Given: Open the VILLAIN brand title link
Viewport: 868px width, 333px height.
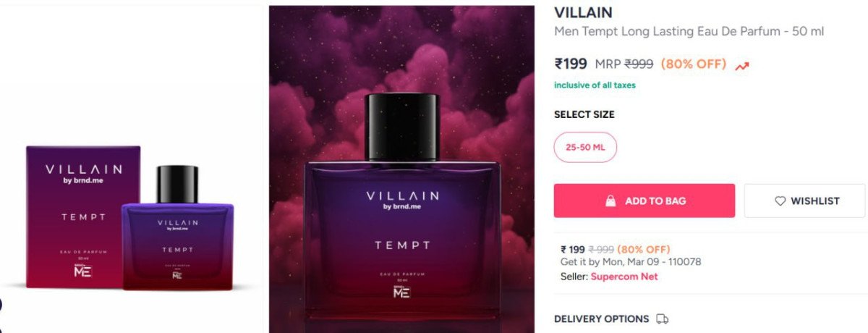Looking at the screenshot, I should pos(583,12).
